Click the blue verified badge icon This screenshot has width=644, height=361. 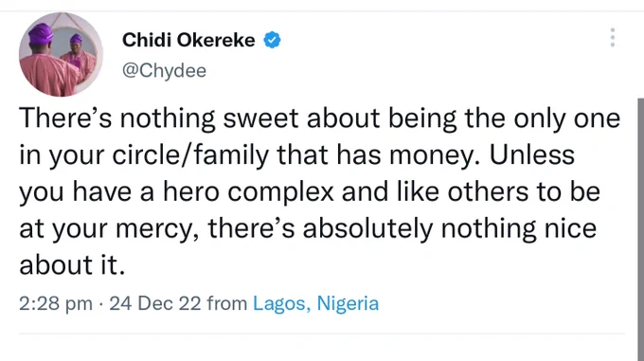[x=272, y=40]
